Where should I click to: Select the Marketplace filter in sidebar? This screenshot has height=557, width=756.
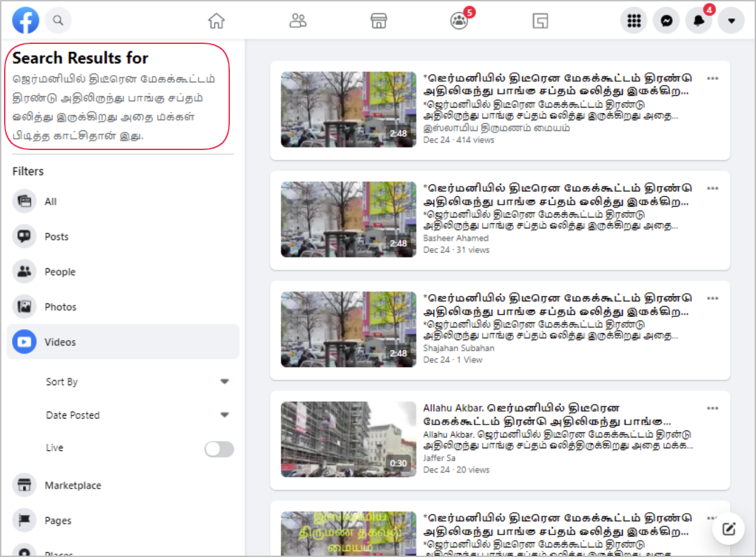click(123, 485)
